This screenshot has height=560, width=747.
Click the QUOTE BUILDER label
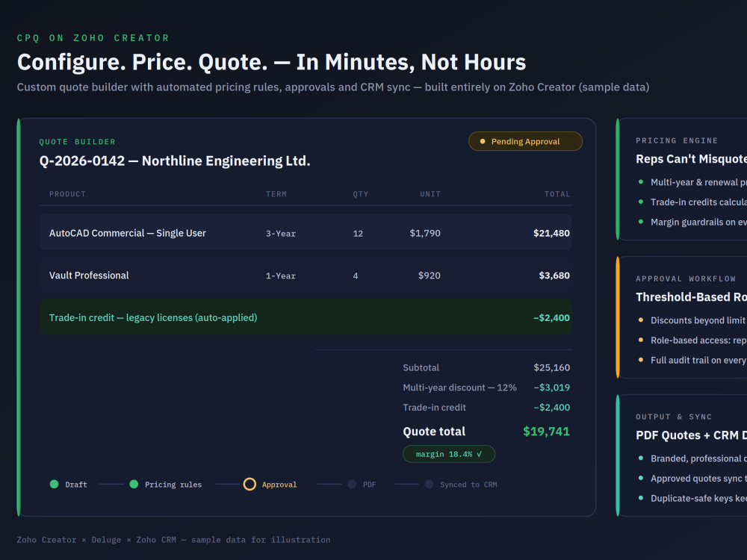(x=77, y=142)
